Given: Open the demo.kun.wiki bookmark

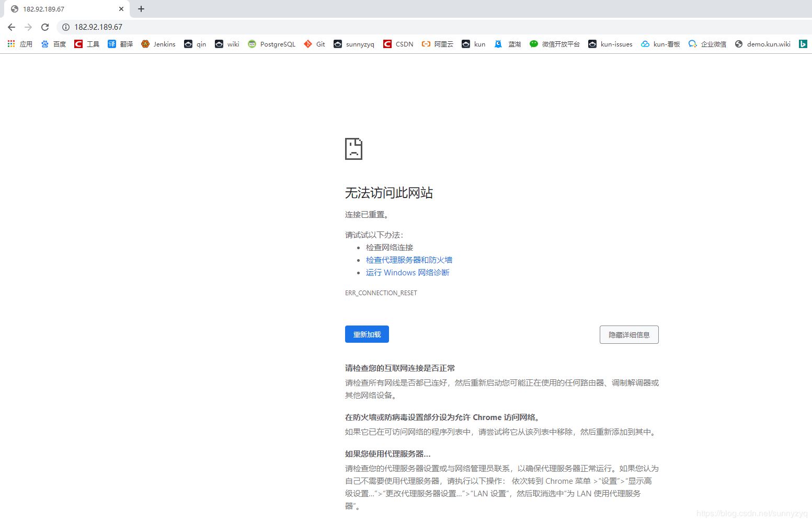Looking at the screenshot, I should 762,44.
